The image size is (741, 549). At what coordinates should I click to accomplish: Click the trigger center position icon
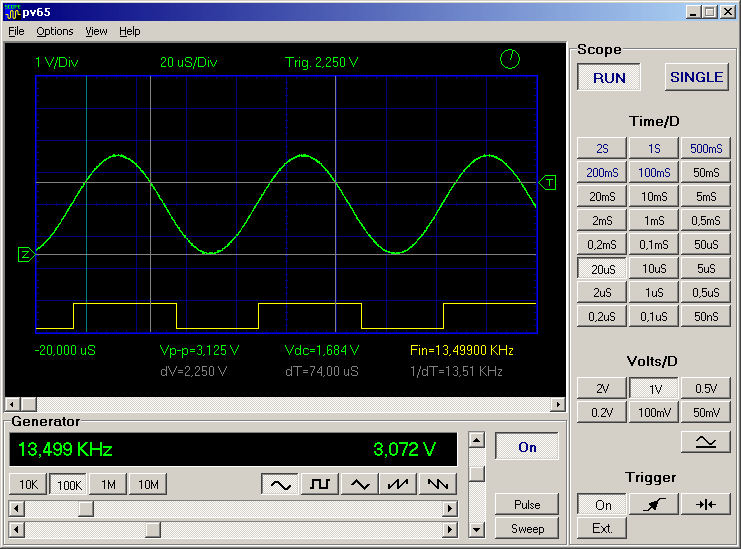tap(706, 504)
